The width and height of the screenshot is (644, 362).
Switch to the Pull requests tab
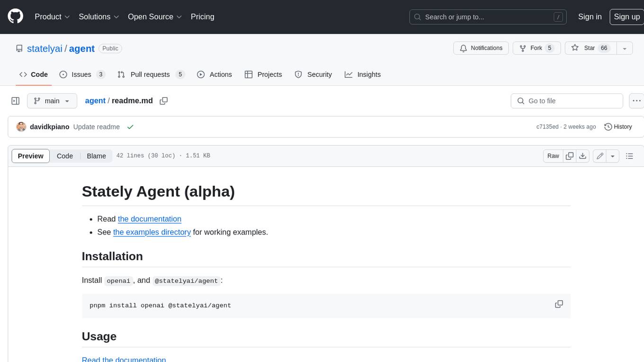click(x=151, y=74)
